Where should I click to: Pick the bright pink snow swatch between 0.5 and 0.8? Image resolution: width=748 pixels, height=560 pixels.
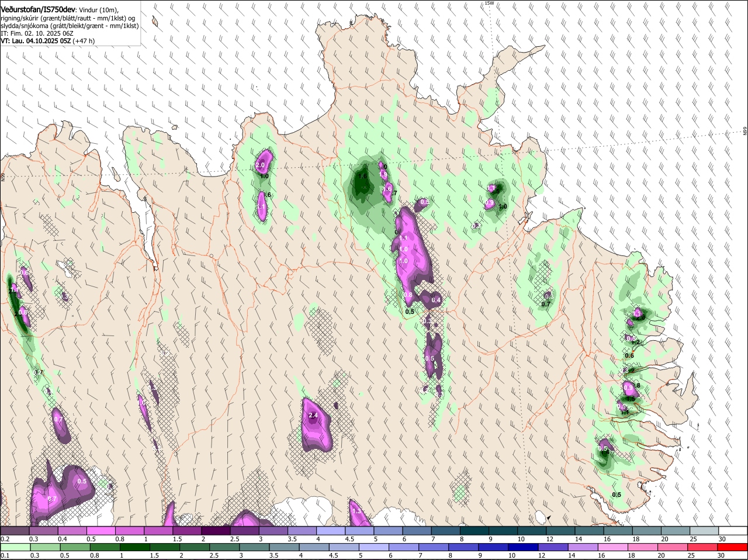click(x=101, y=530)
